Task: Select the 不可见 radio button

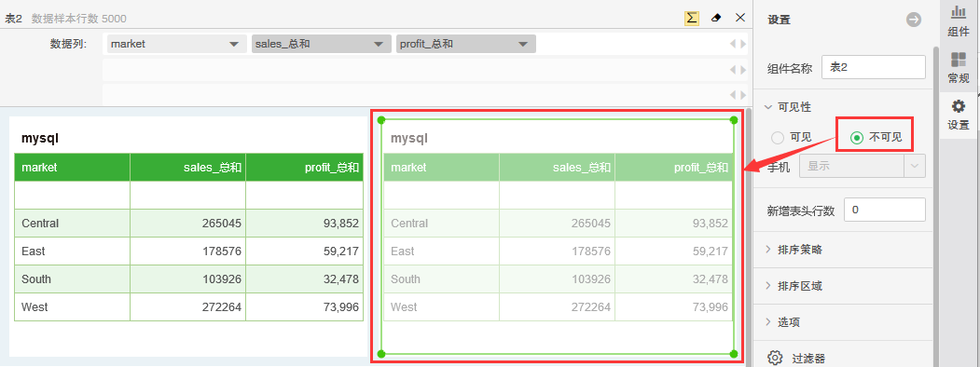Action: pos(858,137)
